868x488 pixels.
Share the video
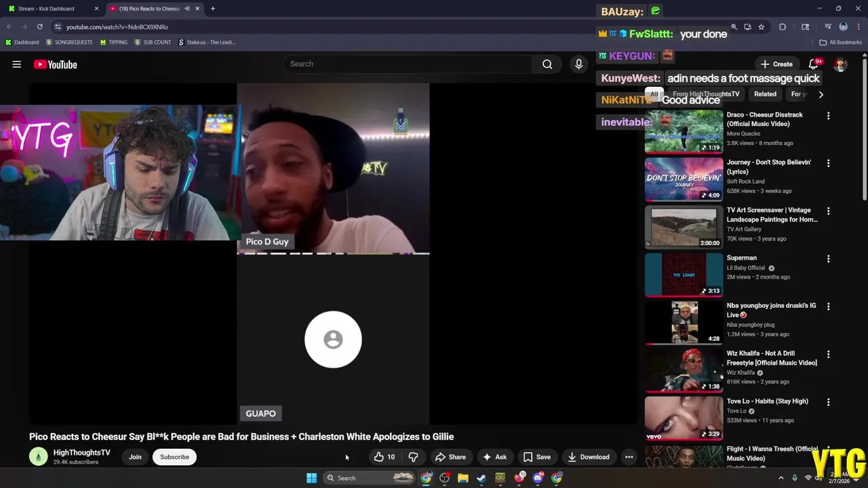[450, 457]
